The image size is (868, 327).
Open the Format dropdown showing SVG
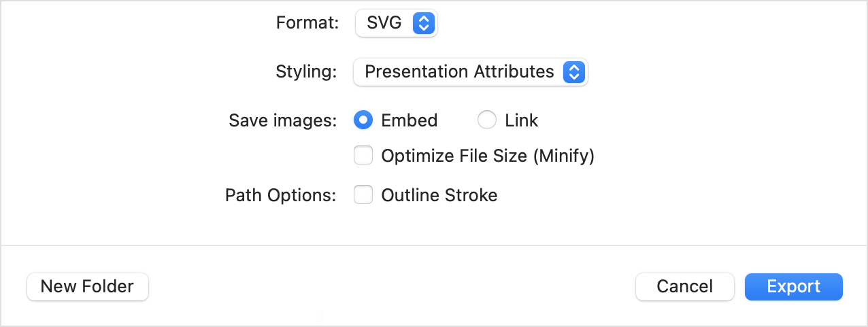(396, 24)
